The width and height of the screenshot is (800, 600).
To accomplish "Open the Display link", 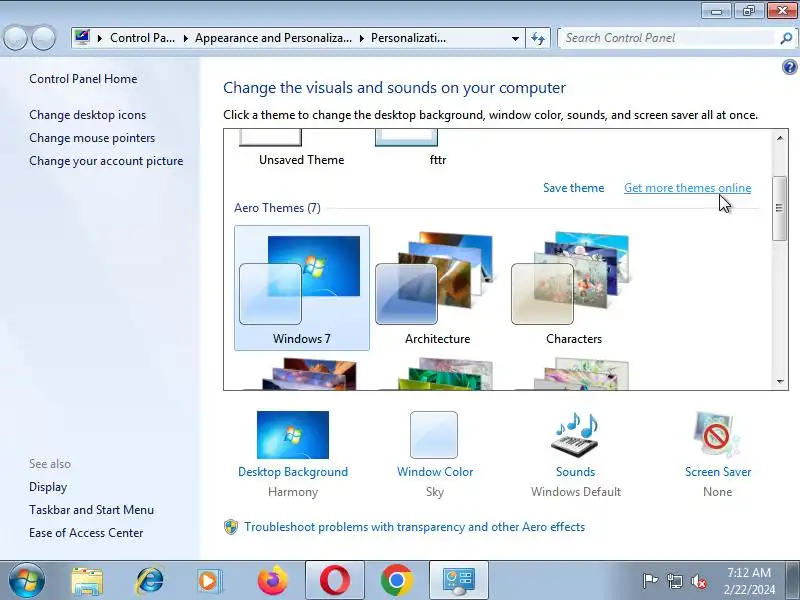I will [x=48, y=487].
